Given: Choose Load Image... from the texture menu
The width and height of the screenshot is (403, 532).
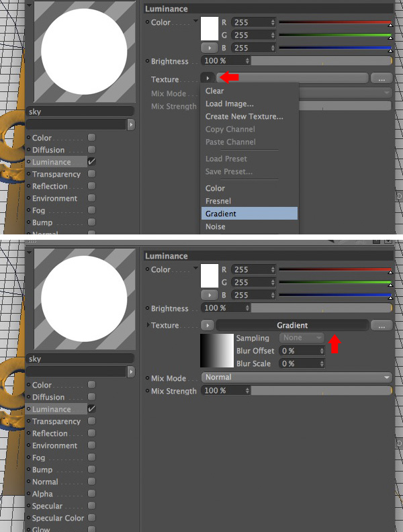Looking at the screenshot, I should (x=230, y=104).
